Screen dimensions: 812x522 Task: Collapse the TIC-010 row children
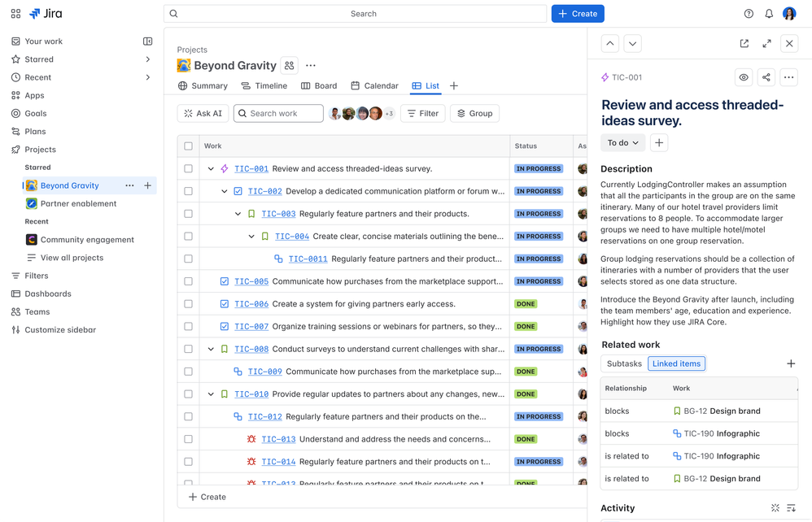211,394
